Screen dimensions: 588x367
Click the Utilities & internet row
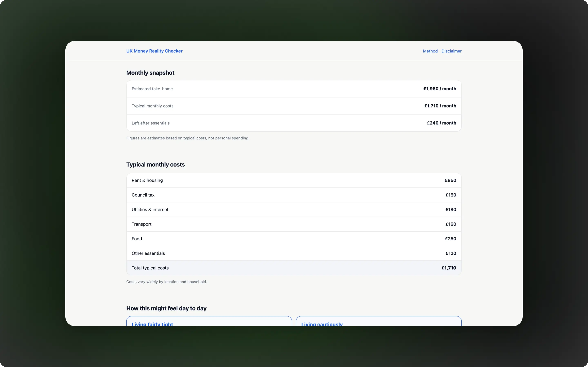294,209
